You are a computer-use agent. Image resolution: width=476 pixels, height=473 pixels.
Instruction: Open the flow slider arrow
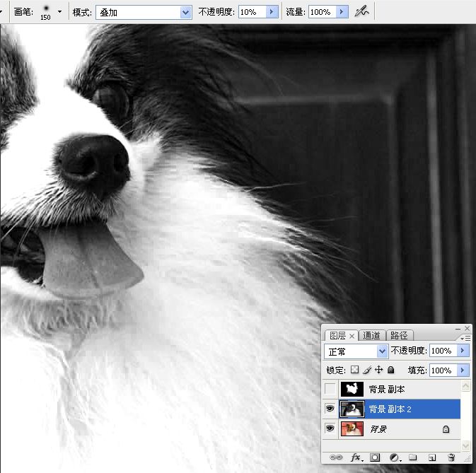tap(342, 12)
